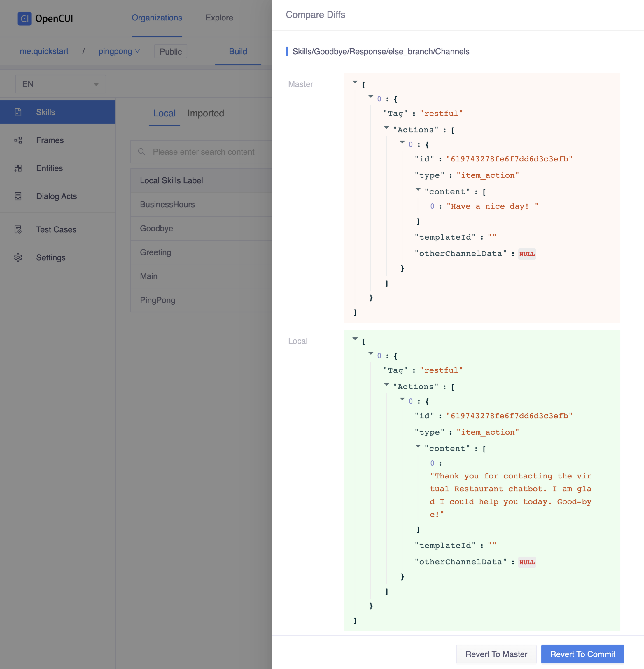Click the Test Cases sidebar icon
This screenshot has width=644, height=669.
click(x=18, y=229)
